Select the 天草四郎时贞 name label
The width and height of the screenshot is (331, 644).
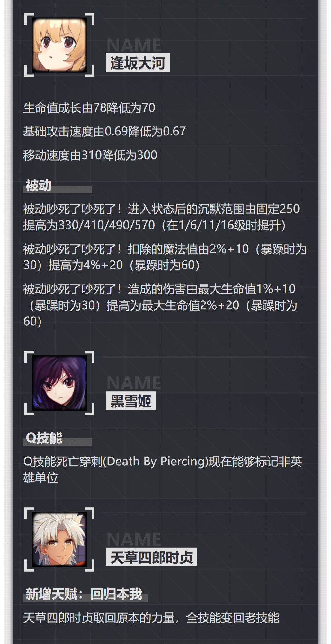(152, 557)
